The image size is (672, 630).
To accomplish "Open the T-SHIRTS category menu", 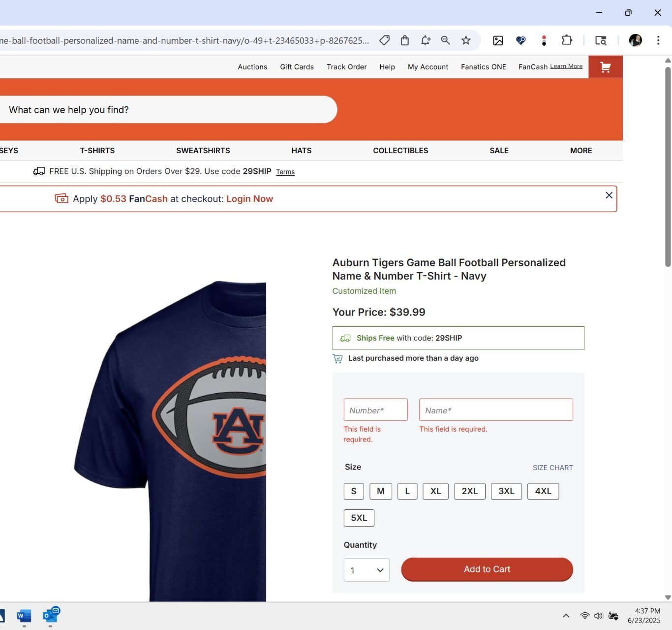I will (97, 151).
